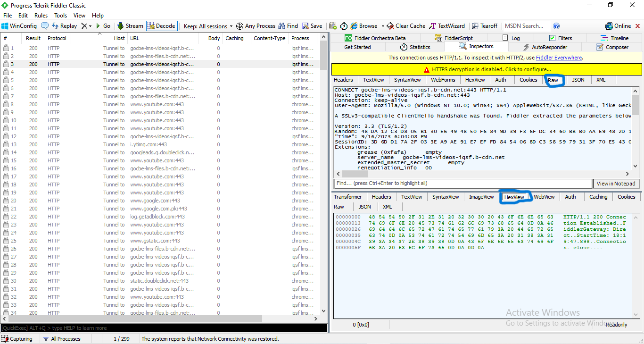Open WinConfig from the toolbar
Screen dimensions: 644x344
[19, 26]
